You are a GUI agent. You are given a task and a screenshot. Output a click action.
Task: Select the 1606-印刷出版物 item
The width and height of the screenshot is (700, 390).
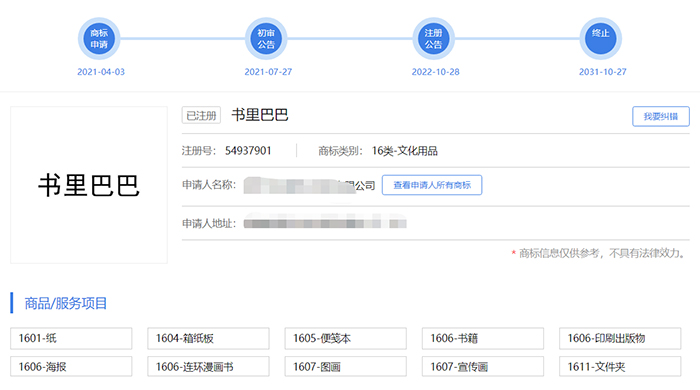620,338
